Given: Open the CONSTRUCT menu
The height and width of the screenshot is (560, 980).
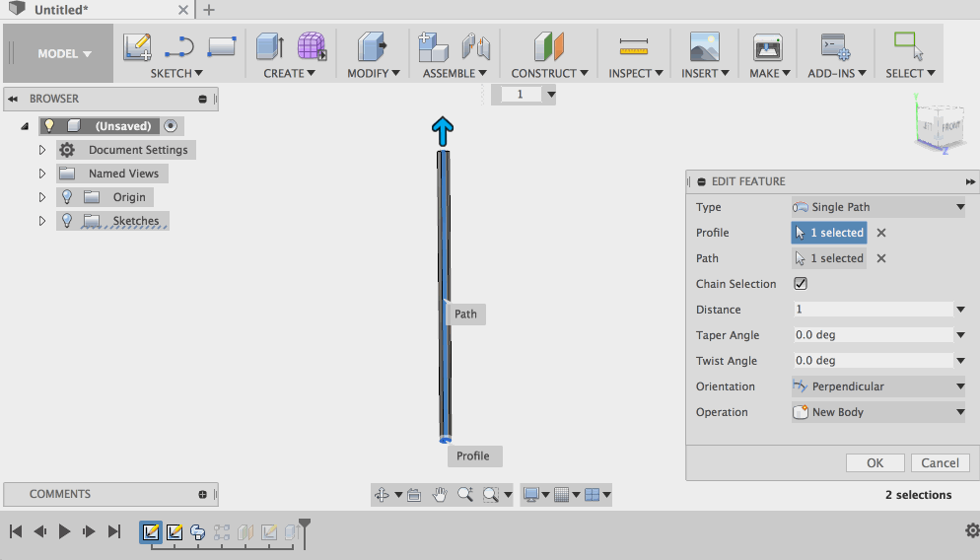Looking at the screenshot, I should coord(549,73).
